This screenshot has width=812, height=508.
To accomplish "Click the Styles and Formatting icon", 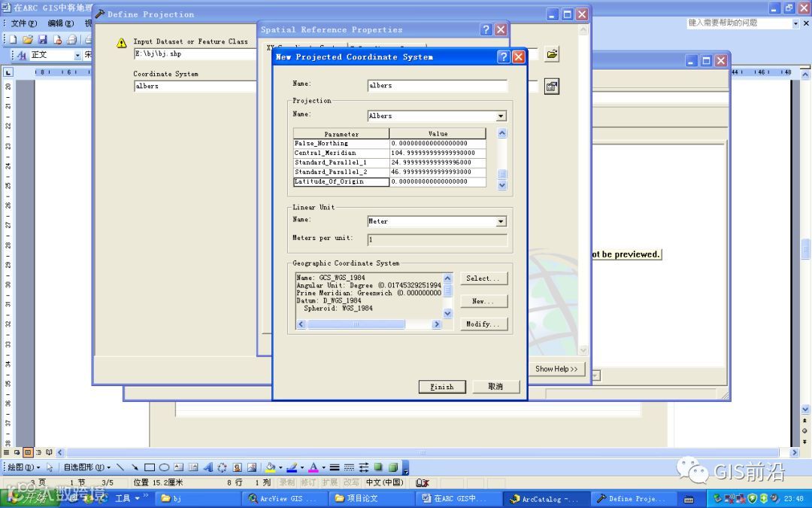I will pyautogui.click(x=21, y=55).
